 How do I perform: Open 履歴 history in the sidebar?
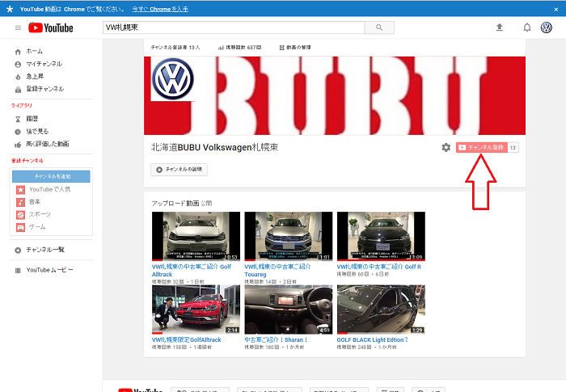(32, 119)
